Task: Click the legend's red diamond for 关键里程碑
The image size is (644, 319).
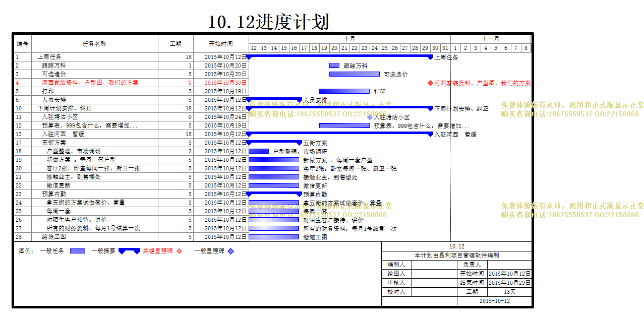Action: click(179, 251)
